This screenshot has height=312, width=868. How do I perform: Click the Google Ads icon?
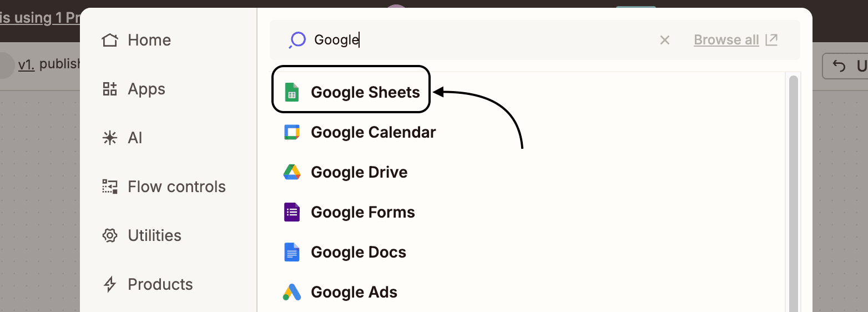click(x=292, y=292)
